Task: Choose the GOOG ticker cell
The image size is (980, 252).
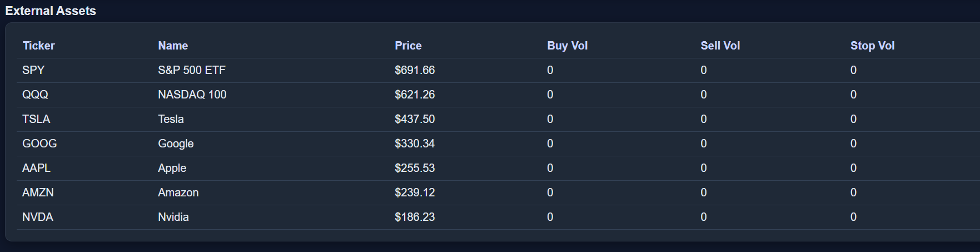Action: [x=39, y=144]
